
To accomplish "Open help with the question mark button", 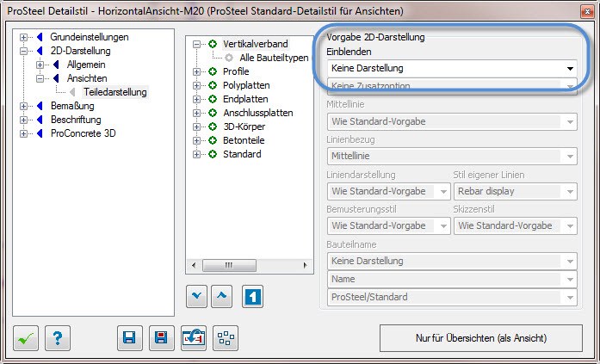I will 58,338.
